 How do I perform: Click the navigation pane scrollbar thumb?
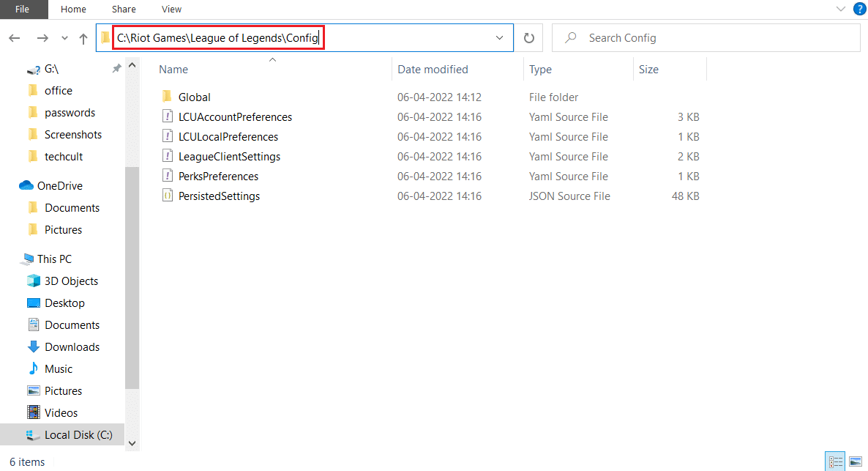[132, 277]
